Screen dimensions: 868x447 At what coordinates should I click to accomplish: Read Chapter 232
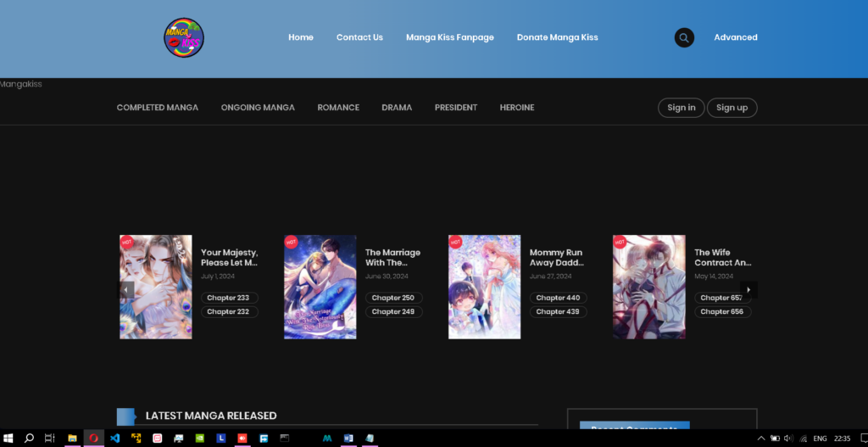(229, 312)
